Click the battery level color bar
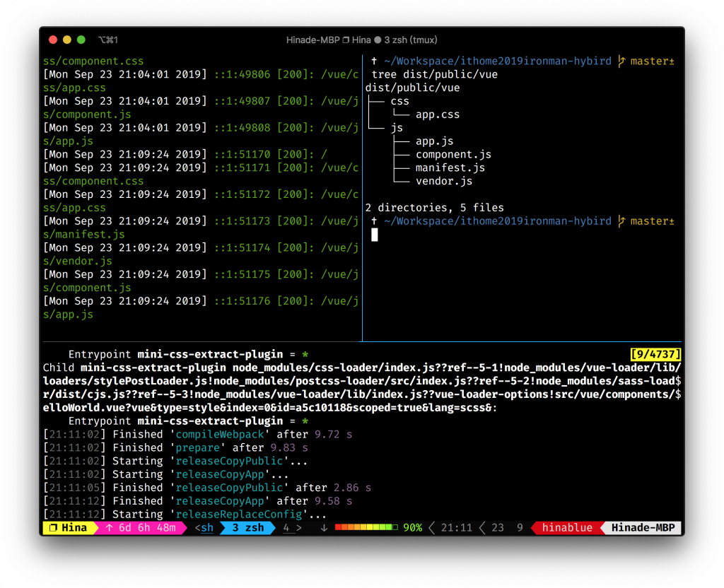The width and height of the screenshot is (724, 588). 366,527
